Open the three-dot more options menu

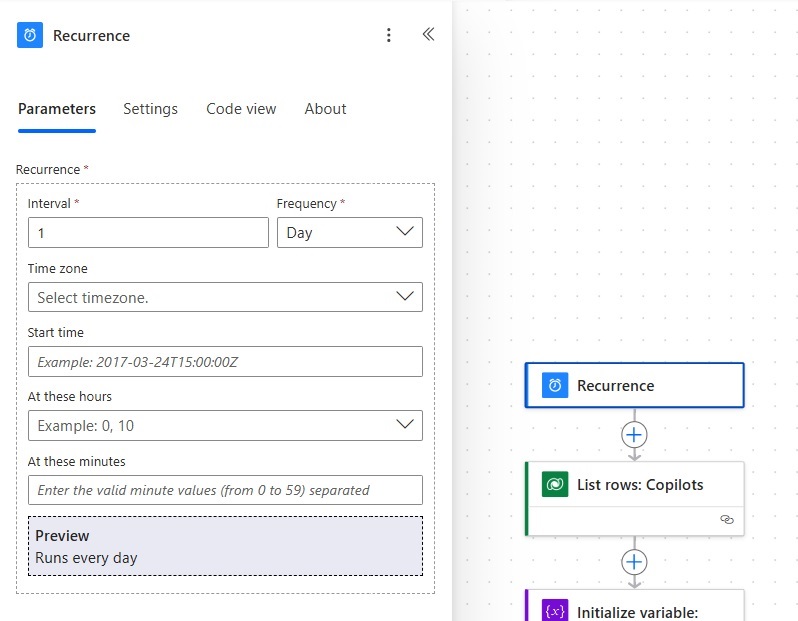coord(389,35)
